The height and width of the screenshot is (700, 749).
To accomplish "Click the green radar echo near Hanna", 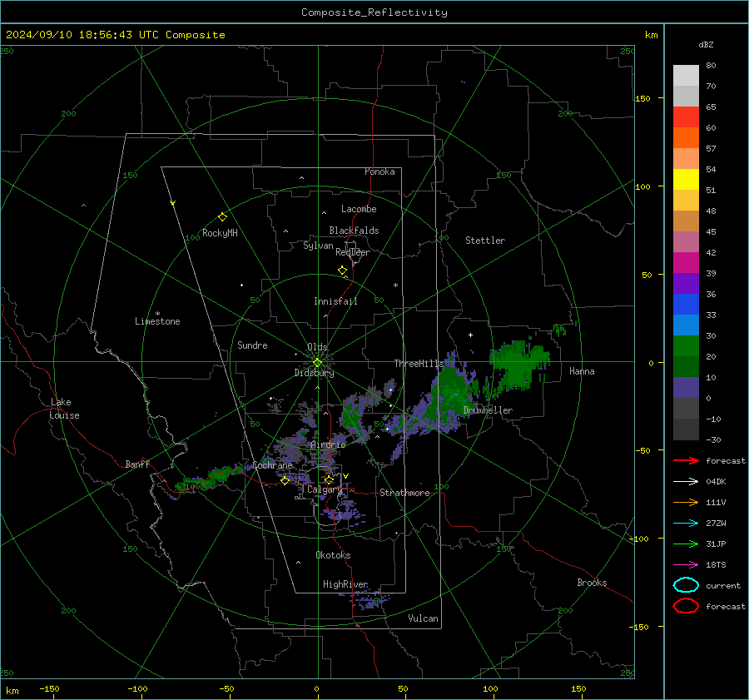I will click(x=518, y=365).
